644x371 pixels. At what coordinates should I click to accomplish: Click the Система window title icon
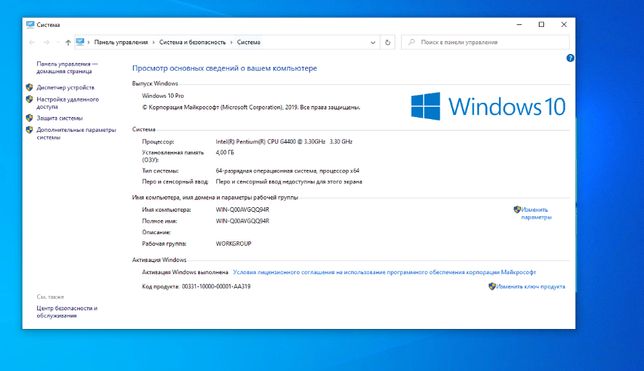click(x=30, y=25)
